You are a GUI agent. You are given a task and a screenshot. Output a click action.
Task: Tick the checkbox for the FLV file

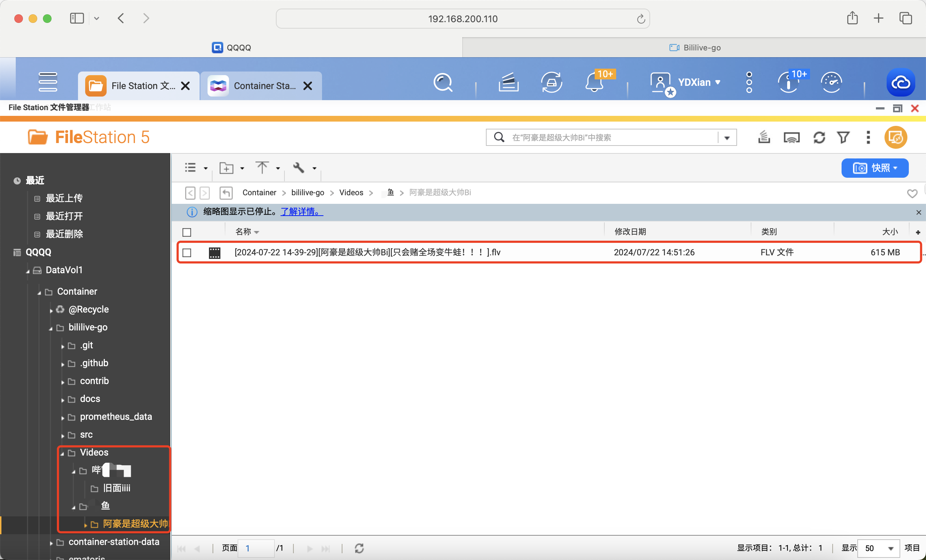tap(187, 253)
